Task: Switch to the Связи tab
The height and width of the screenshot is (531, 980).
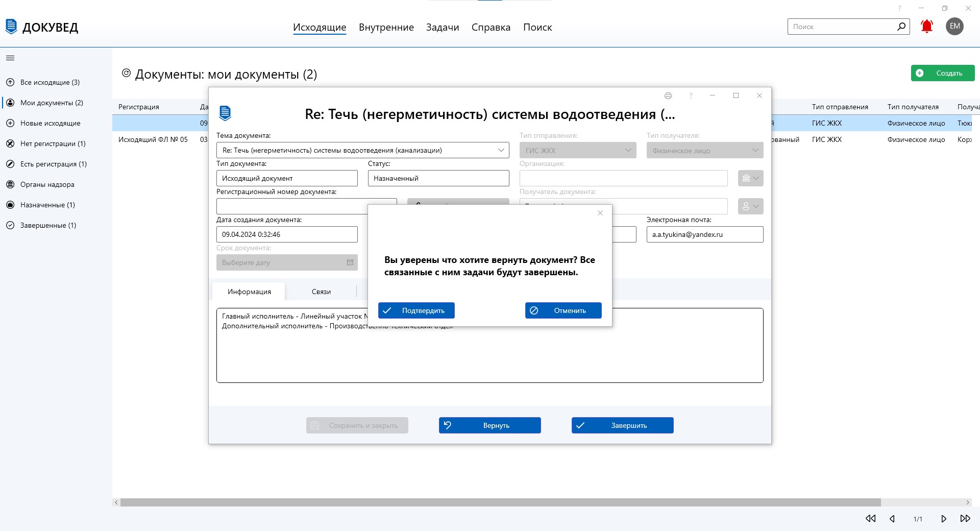Action: pos(321,292)
